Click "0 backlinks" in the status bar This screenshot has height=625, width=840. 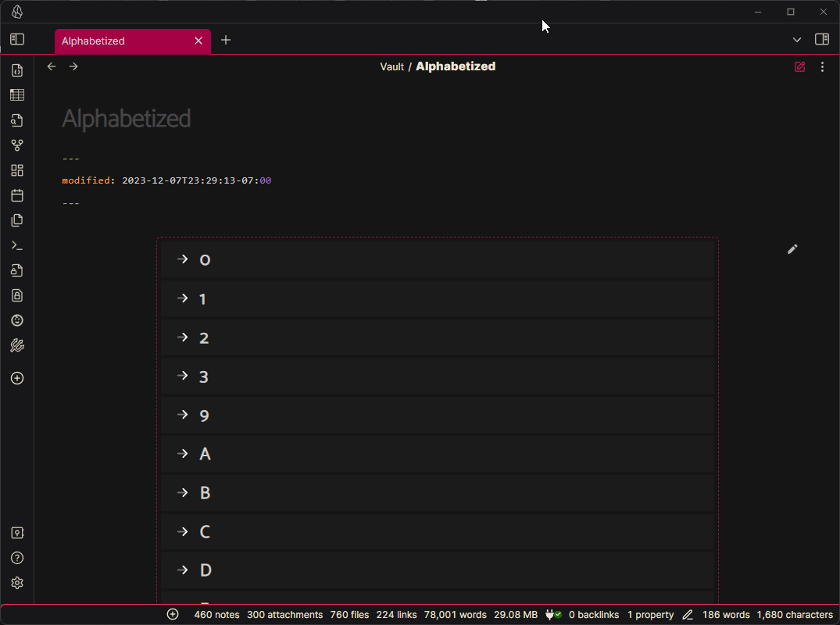click(593, 615)
